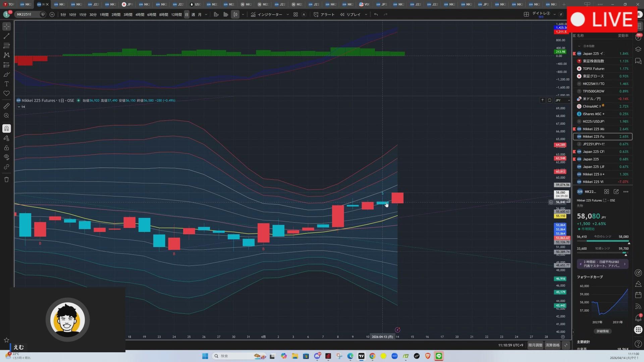Open the alerts bell in the right sidebar
Viewport: 644px width, 362px height.
pyautogui.click(x=638, y=318)
